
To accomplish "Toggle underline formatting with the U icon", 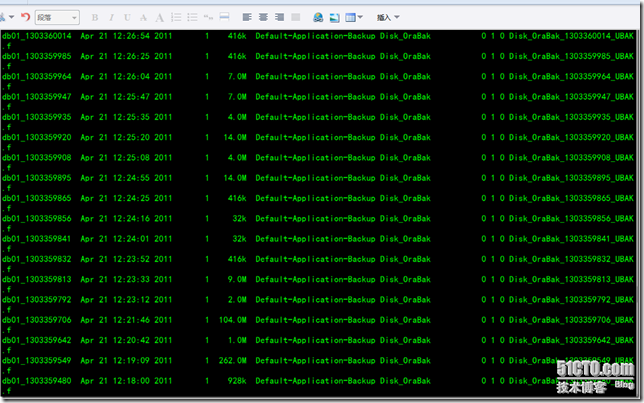I will tap(127, 17).
